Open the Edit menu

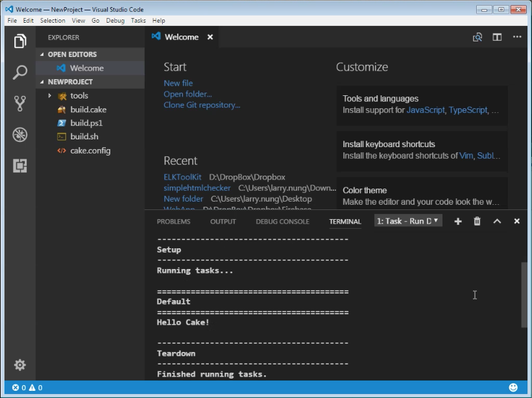coord(28,20)
